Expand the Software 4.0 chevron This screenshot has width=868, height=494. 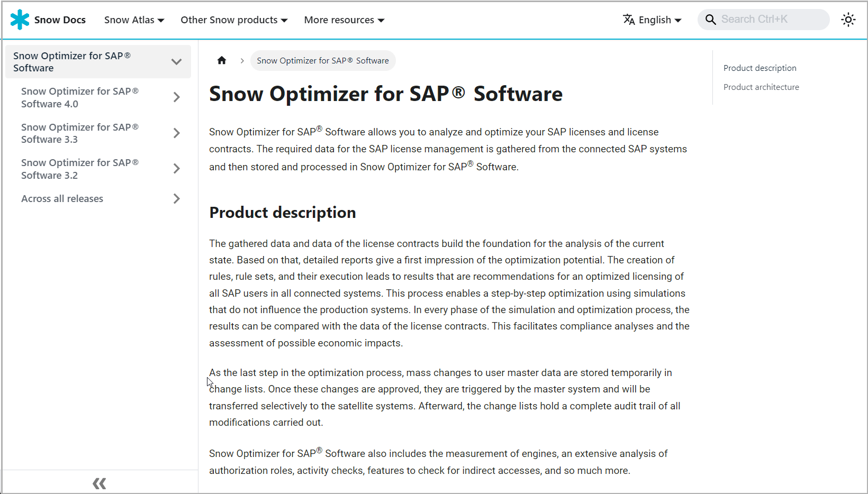tap(177, 97)
